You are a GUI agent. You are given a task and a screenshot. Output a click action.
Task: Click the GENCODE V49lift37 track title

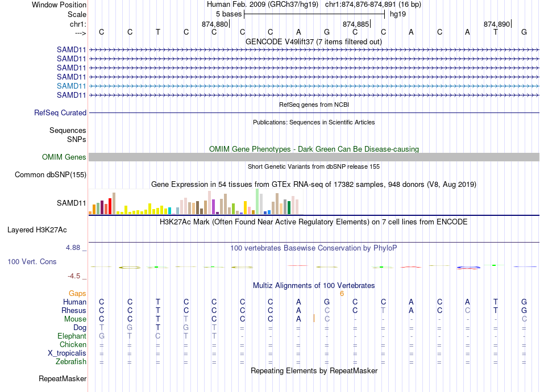pyautogui.click(x=313, y=41)
